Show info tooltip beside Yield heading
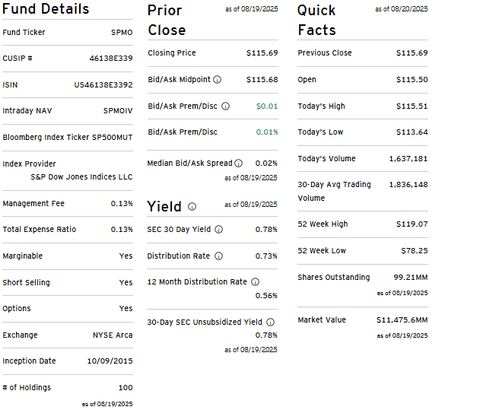This screenshot has width=480, height=410. [192, 207]
